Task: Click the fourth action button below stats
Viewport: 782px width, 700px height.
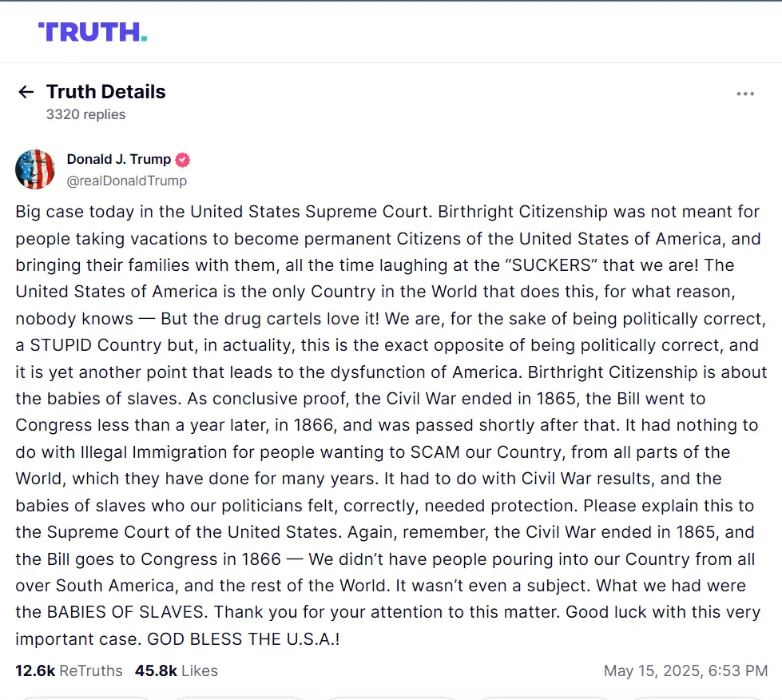Action: pyautogui.click(x=544, y=698)
